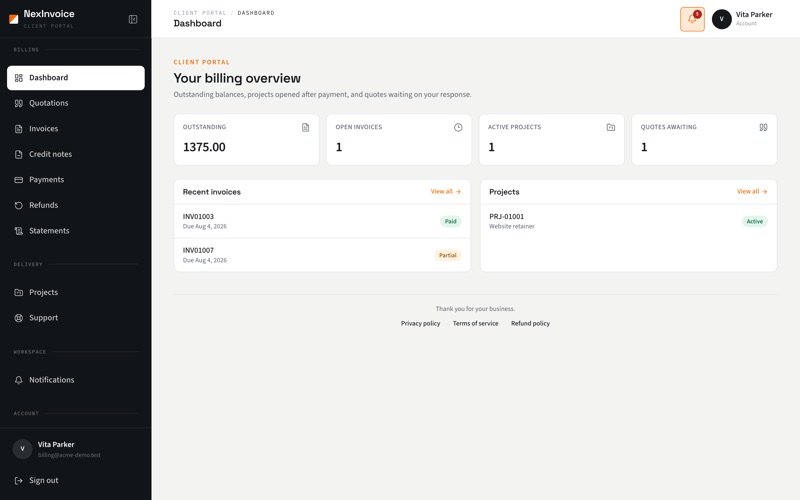Viewport: 800px width, 500px height.
Task: Open the Support page
Action: click(76, 318)
